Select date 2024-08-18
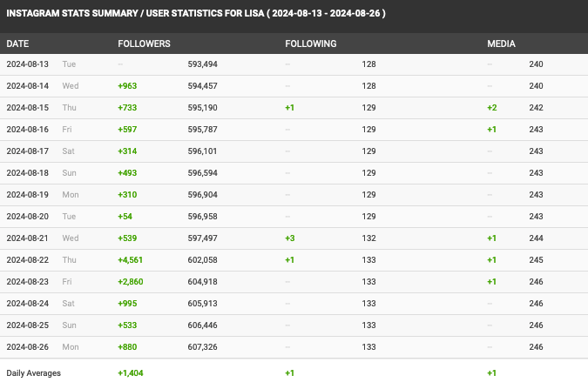The image size is (588, 389). (27, 173)
